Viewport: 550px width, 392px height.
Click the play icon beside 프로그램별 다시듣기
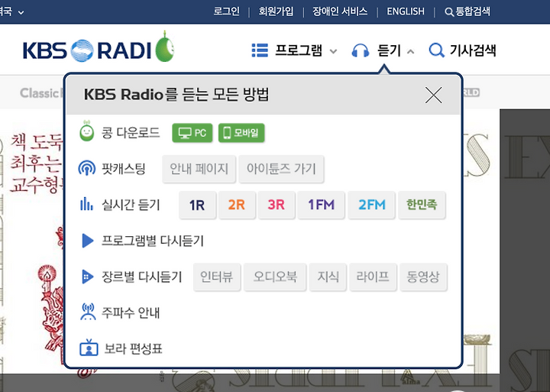point(88,241)
